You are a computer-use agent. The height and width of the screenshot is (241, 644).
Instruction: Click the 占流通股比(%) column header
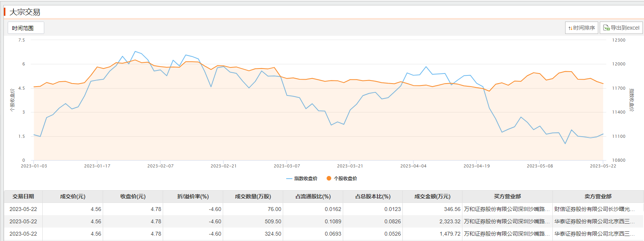point(313,196)
